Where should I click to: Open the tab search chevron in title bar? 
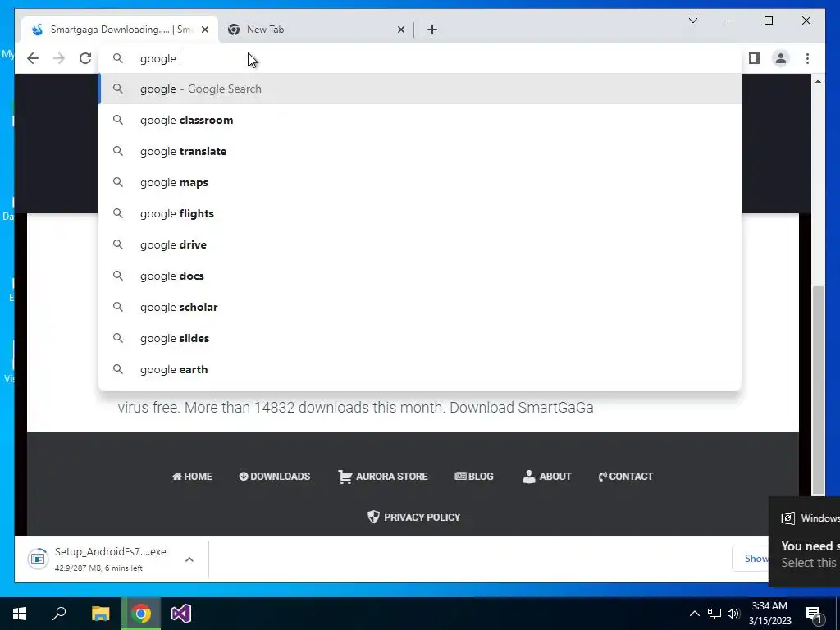point(692,21)
